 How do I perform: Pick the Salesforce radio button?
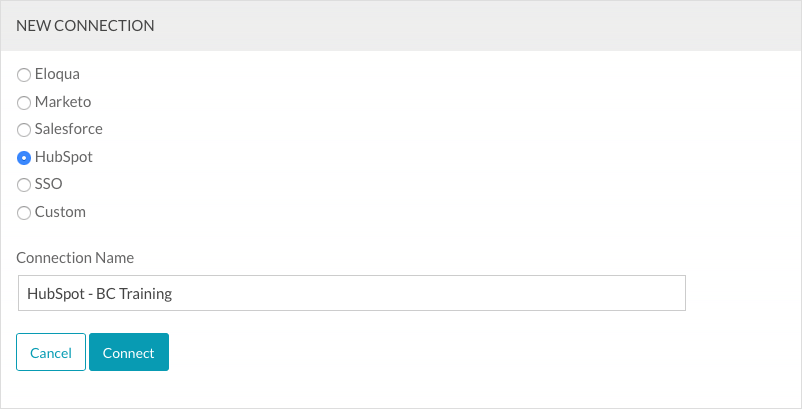24,130
